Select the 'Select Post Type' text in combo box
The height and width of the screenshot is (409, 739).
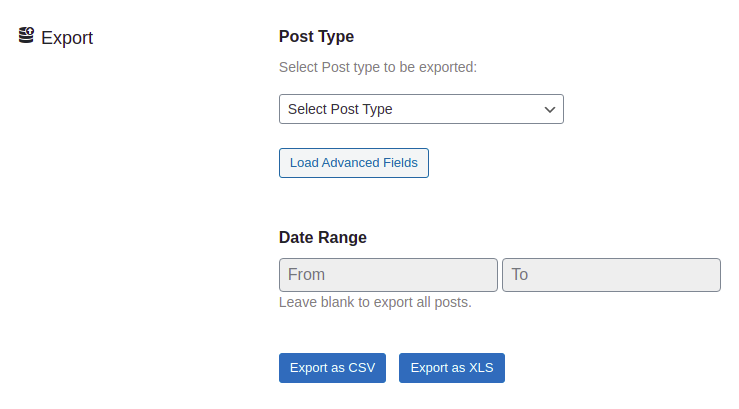click(340, 109)
